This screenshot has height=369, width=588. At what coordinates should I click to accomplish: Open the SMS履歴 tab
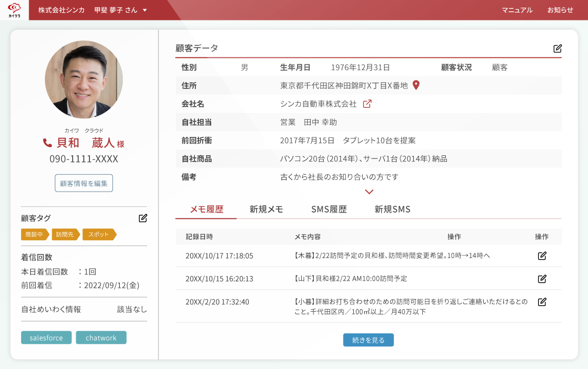(329, 209)
